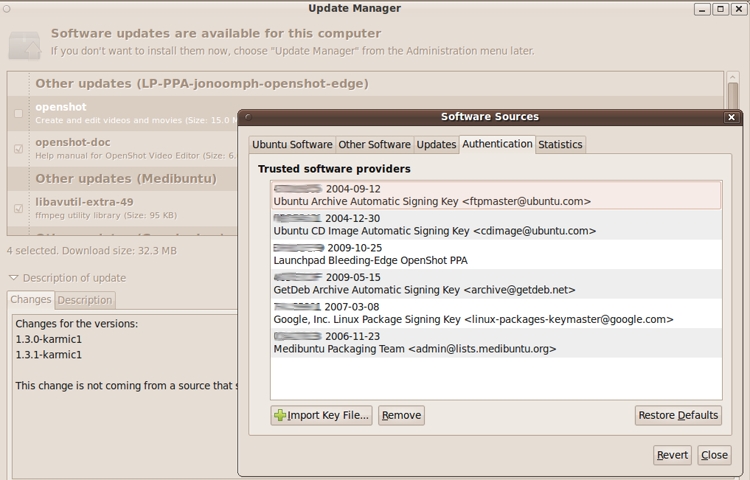Select Ubuntu CD Image Automatic Signing Key row
Screen dimensions: 750x480
[x=496, y=225]
